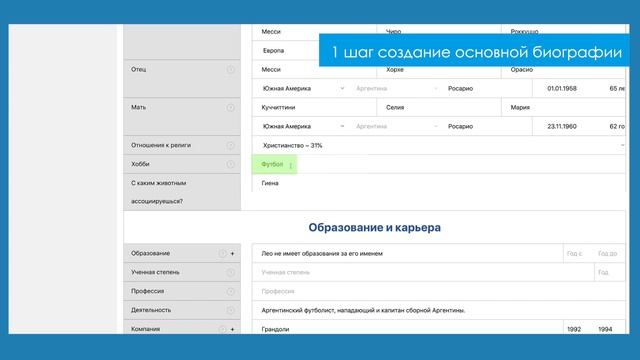Image resolution: width=640 pixels, height=360 pixels.
Task: Open father's Аргентина country dropdown
Action: coord(396,89)
